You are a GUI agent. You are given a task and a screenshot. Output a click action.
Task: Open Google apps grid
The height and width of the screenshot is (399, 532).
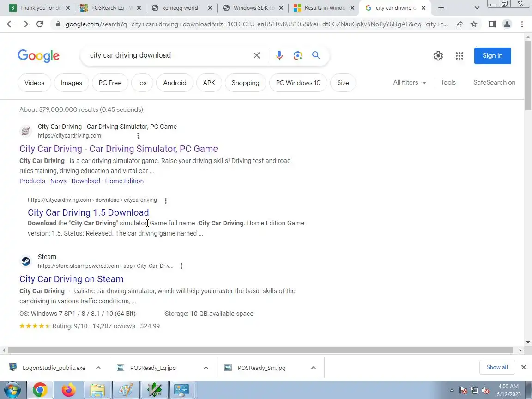point(459,55)
